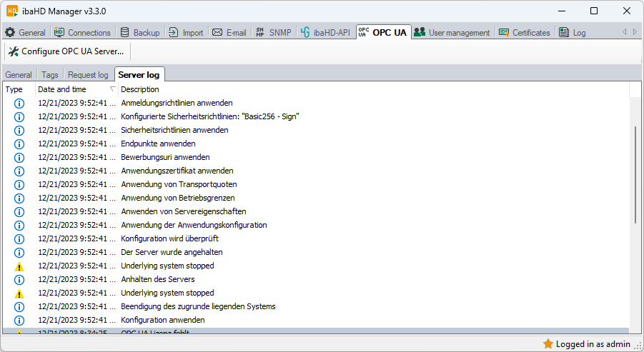
Task: Open the Certificates icon tab
Action: (x=504, y=33)
